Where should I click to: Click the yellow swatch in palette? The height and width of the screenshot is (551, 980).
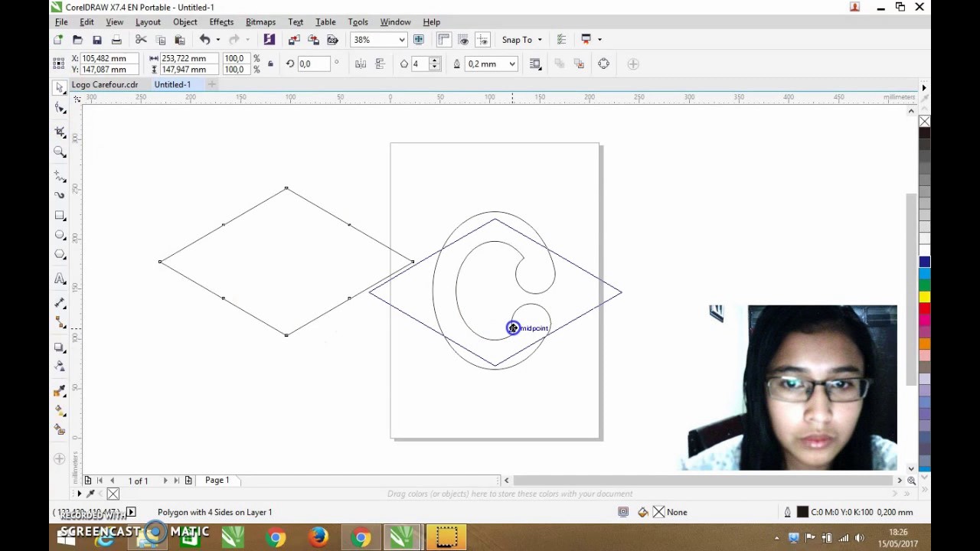(925, 297)
